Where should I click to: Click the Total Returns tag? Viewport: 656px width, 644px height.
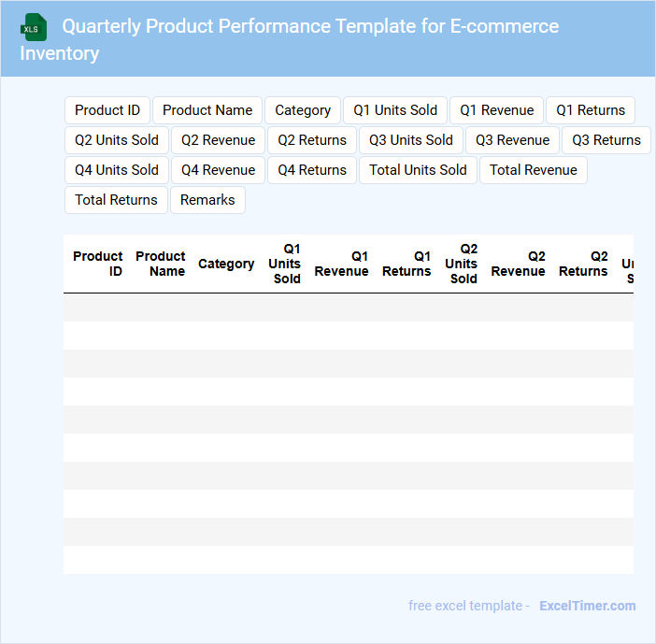click(x=116, y=200)
